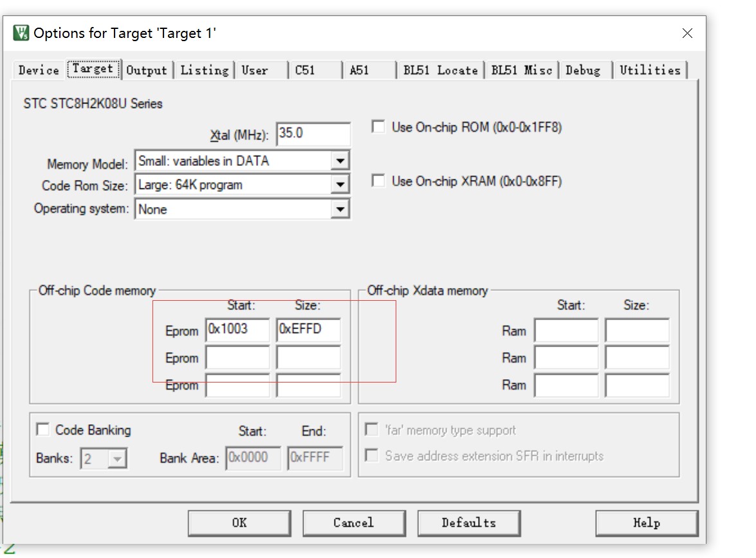Enable the Code Banking checkbox

pyautogui.click(x=43, y=429)
